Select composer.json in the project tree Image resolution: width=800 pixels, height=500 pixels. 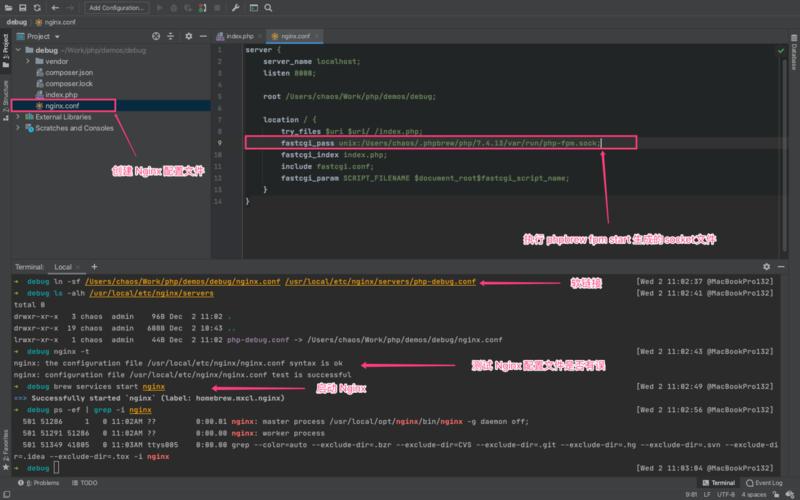coord(65,72)
